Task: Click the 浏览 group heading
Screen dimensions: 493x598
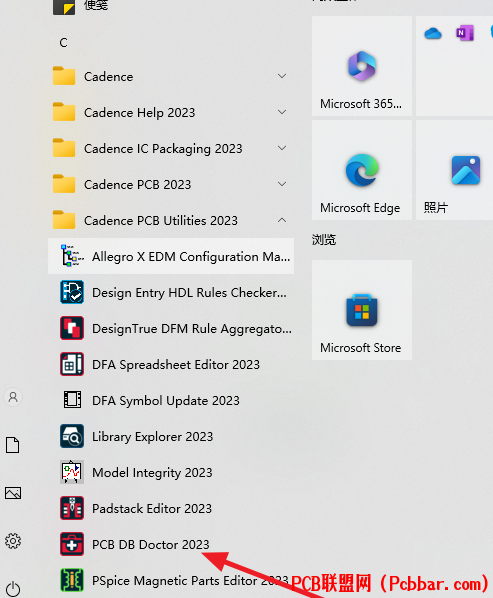Action: point(324,240)
